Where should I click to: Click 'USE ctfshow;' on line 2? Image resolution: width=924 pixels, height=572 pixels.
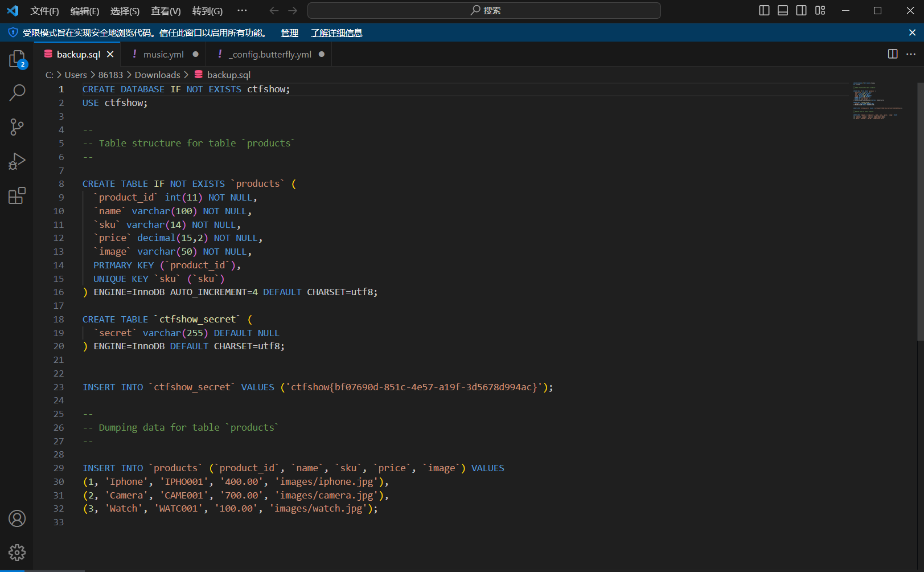[114, 103]
